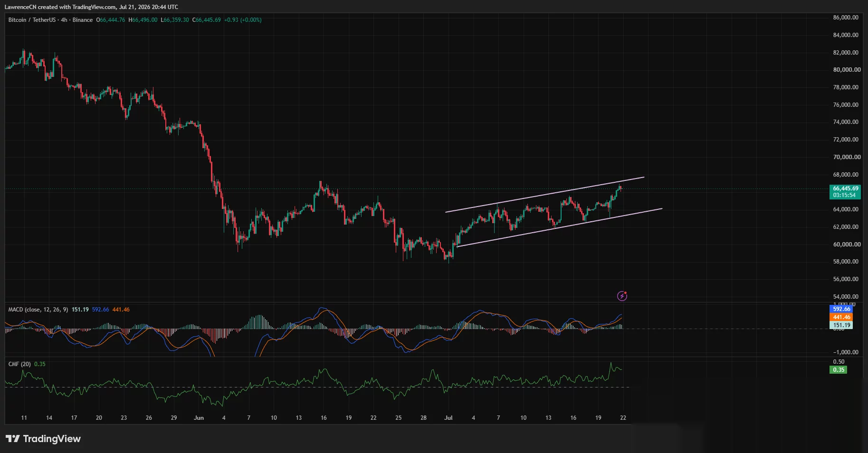This screenshot has height=453, width=868.
Task: Click the 23 date label on time axis
Action: click(x=124, y=418)
